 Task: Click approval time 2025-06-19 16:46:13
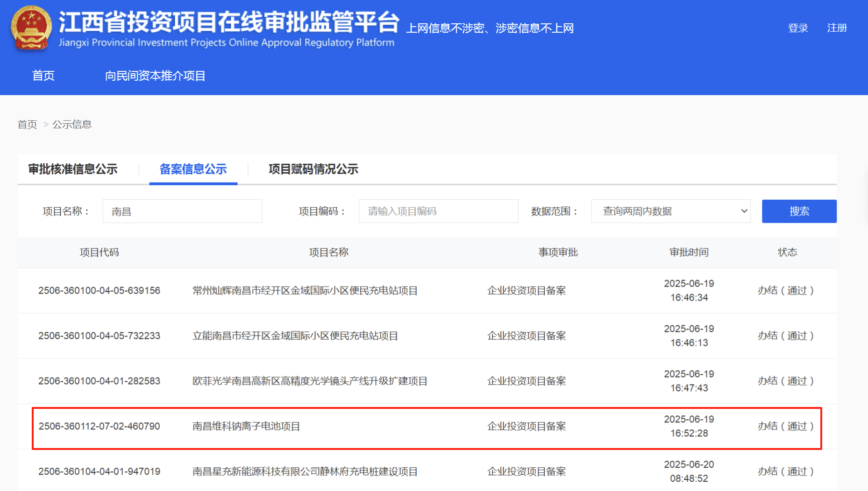689,336
